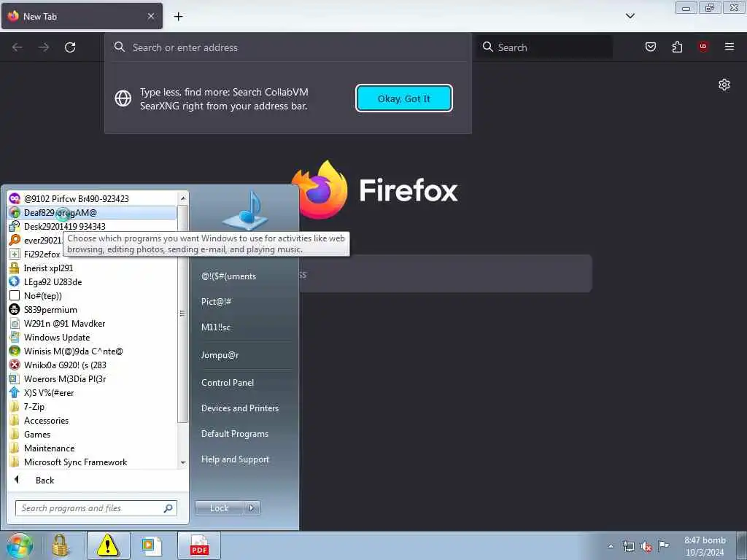Focus the Search or enter address field
The height and width of the screenshot is (560, 747).
tap(287, 47)
